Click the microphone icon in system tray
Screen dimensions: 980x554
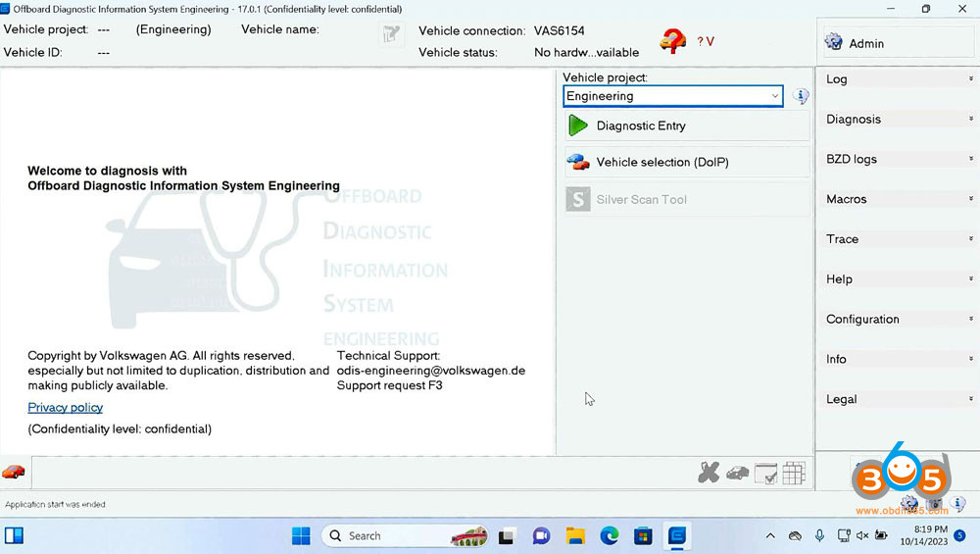pos(819,535)
